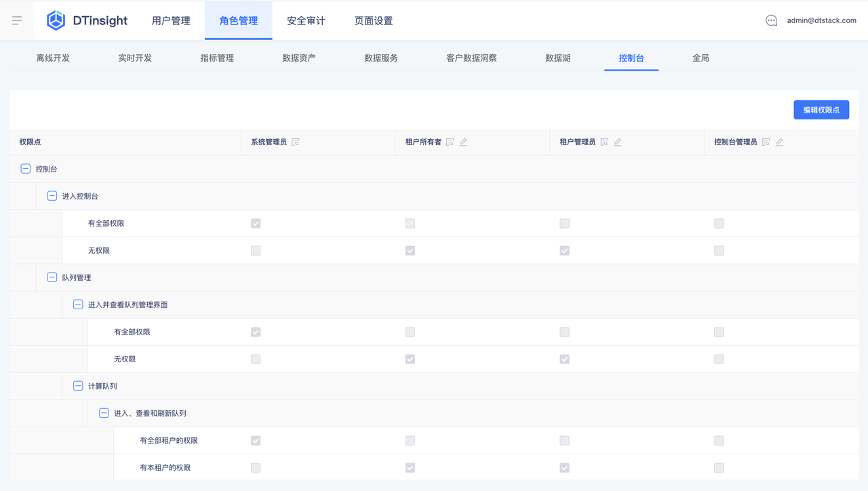
Task: Collapse the 计算队列 node
Action: click(78, 386)
